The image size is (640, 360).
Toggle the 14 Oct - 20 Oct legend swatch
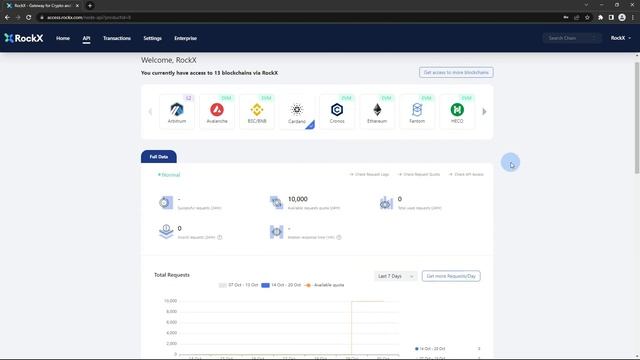pyautogui.click(x=265, y=285)
